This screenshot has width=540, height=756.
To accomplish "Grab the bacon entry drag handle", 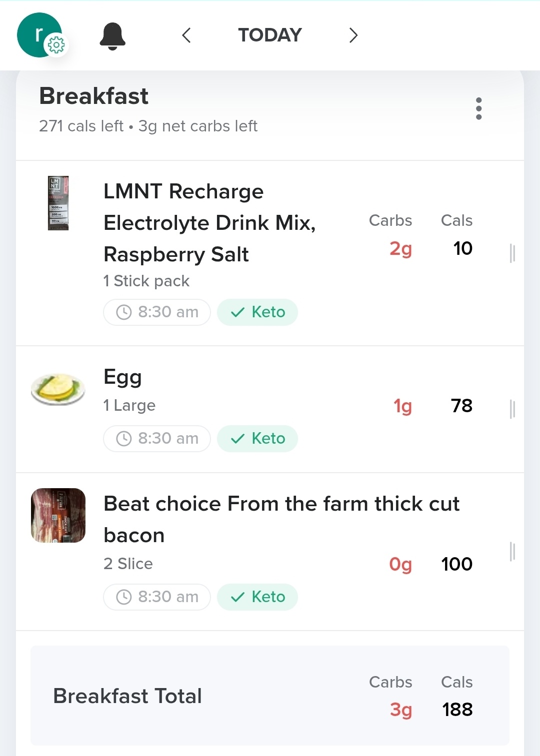I will click(x=512, y=552).
